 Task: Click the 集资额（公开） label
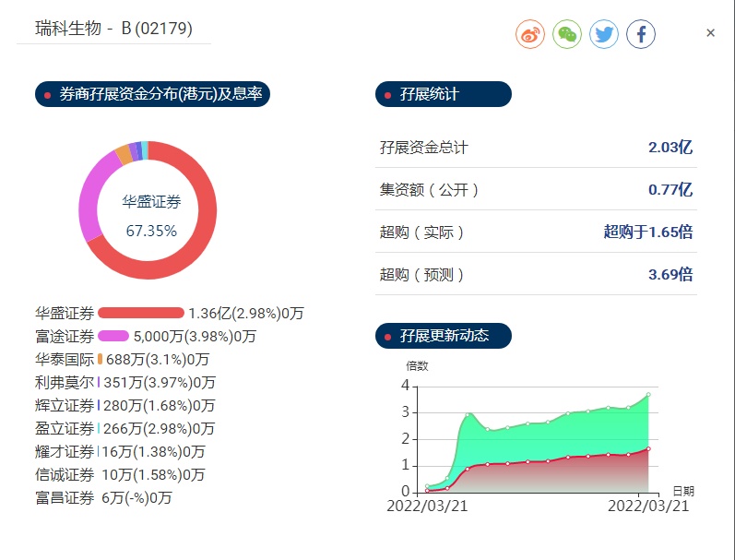(432, 189)
